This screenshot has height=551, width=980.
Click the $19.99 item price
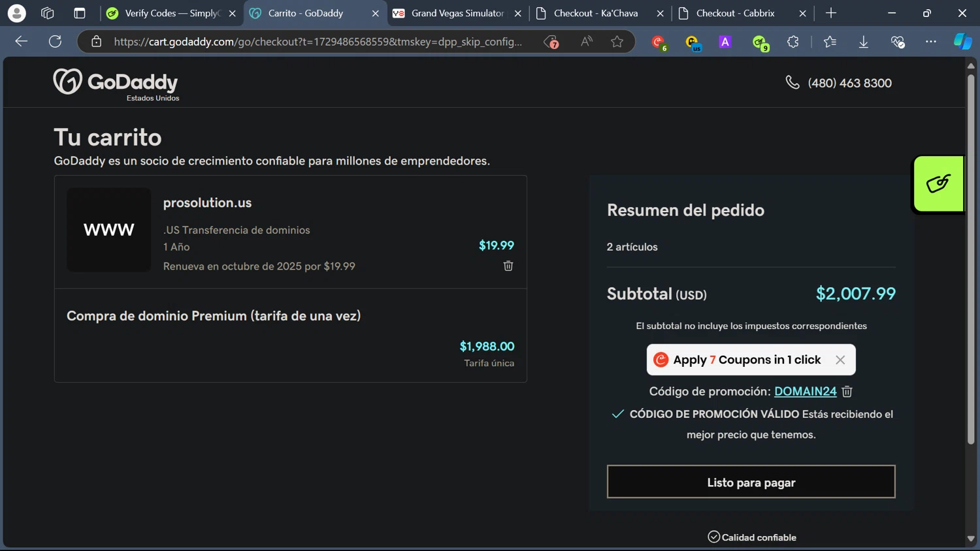(x=497, y=245)
